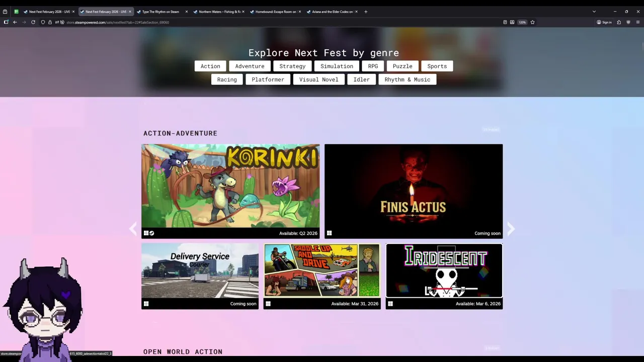Click the Windows icon under Delivery Service
Image resolution: width=644 pixels, height=362 pixels.
(x=146, y=304)
